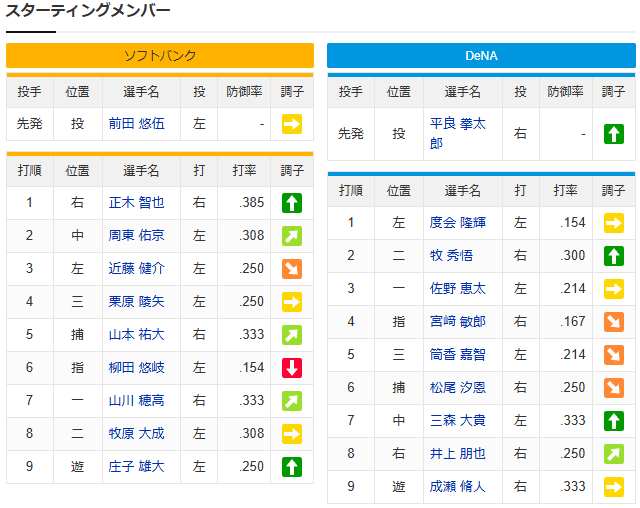Open 山本 祐大 player link
The image size is (640, 508).
tap(136, 335)
